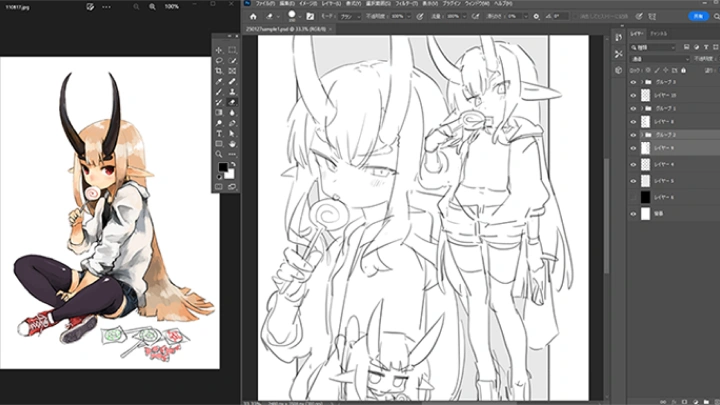Select the Crop tool

219,71
